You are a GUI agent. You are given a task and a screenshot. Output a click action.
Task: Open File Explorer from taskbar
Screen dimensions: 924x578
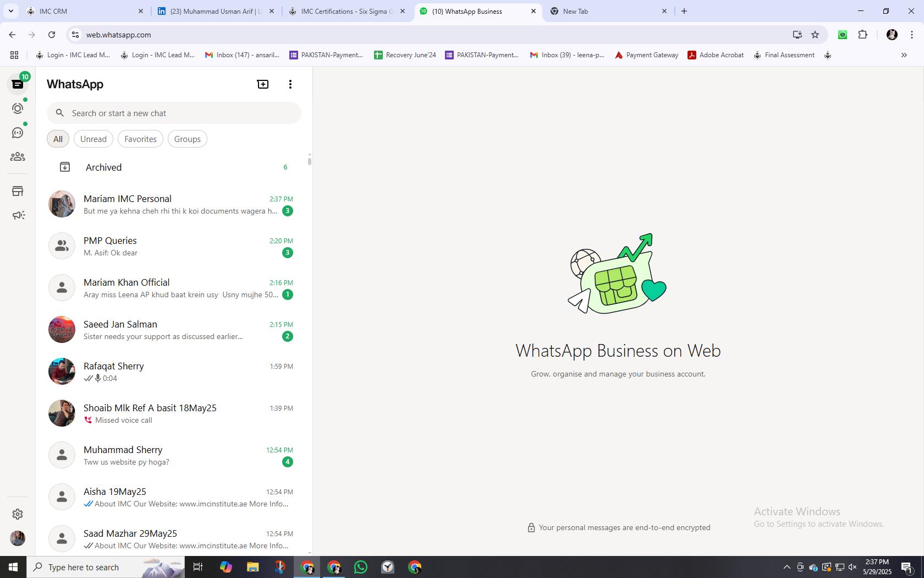pyautogui.click(x=252, y=567)
